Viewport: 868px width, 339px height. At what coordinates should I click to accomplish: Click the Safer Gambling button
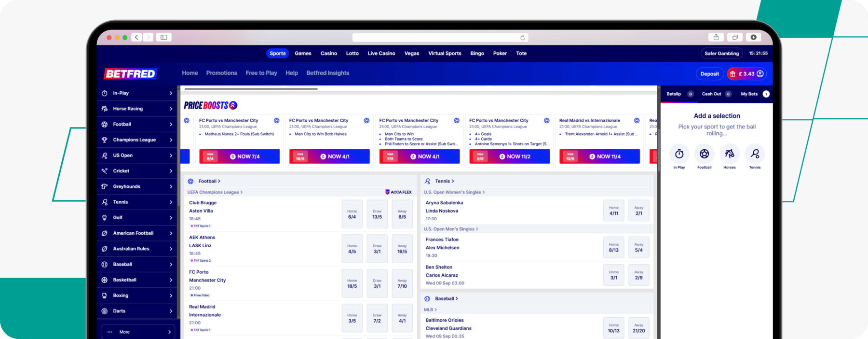click(721, 54)
